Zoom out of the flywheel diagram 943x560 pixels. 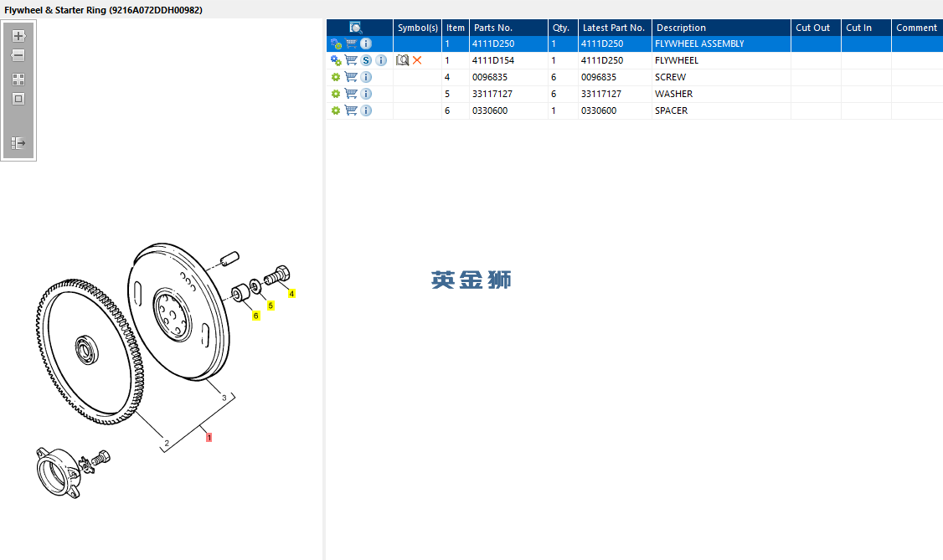18,55
